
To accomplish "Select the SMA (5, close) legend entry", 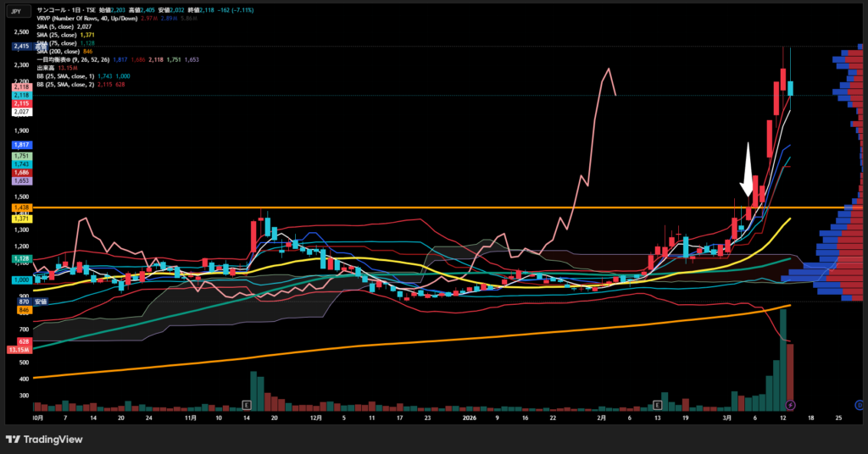I will [x=64, y=25].
